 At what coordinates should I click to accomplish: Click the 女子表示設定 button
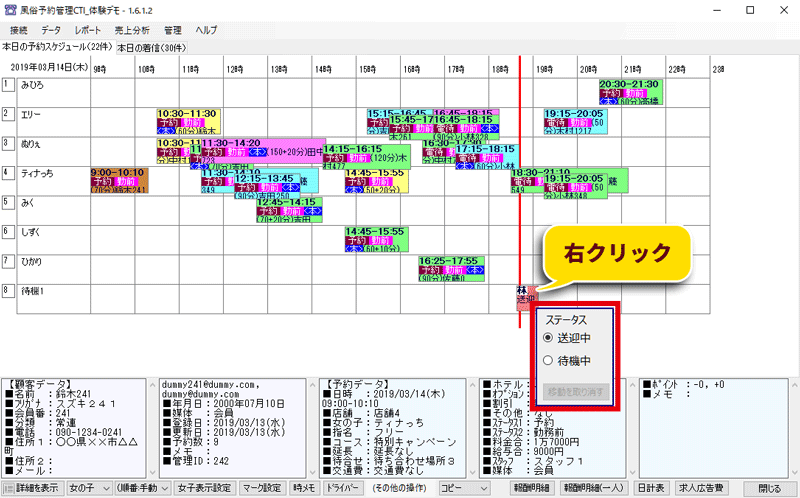click(204, 488)
